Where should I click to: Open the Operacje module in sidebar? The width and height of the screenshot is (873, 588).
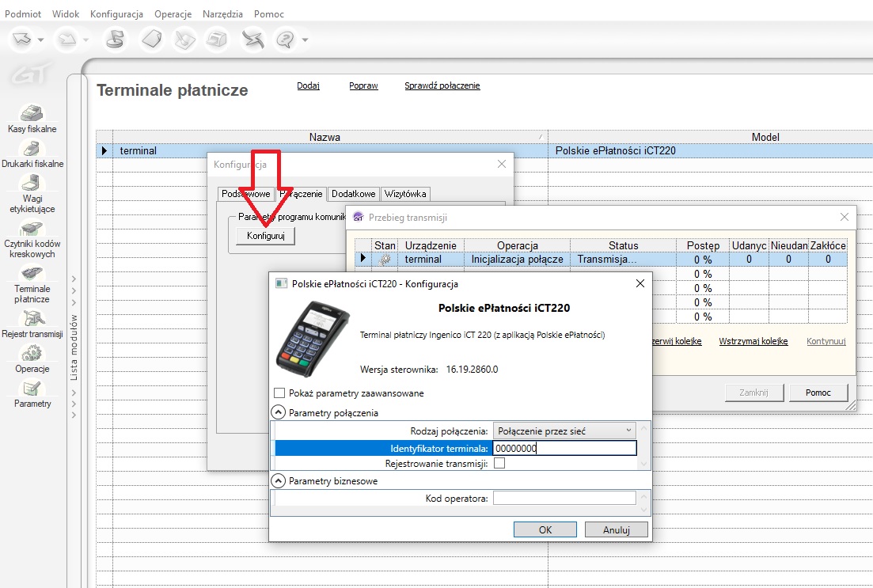[32, 358]
